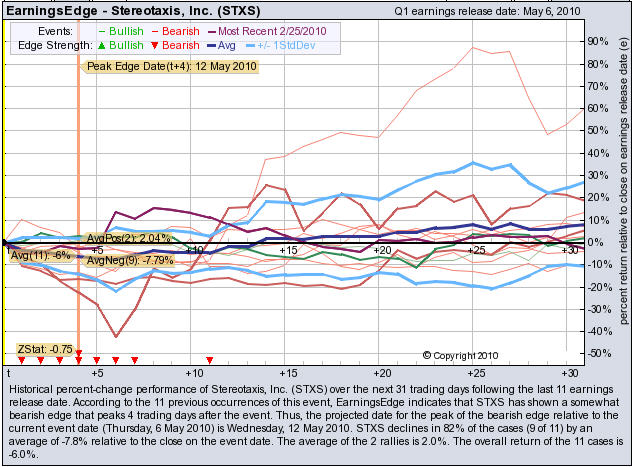This screenshot has width=635, height=467.
Task: Select the isolated red triangle marker near +10
Action: (209, 359)
